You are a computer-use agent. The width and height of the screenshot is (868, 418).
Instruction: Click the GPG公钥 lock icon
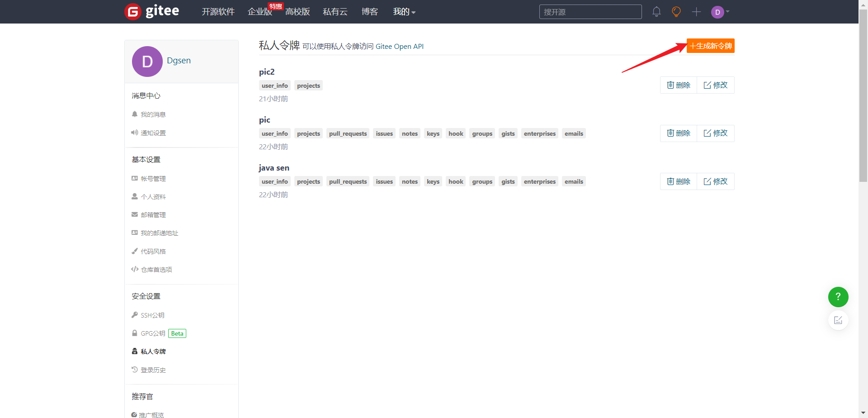tap(134, 333)
